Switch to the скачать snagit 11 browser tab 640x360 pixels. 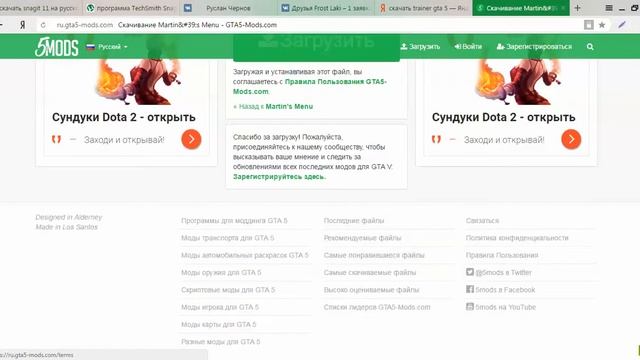40,8
